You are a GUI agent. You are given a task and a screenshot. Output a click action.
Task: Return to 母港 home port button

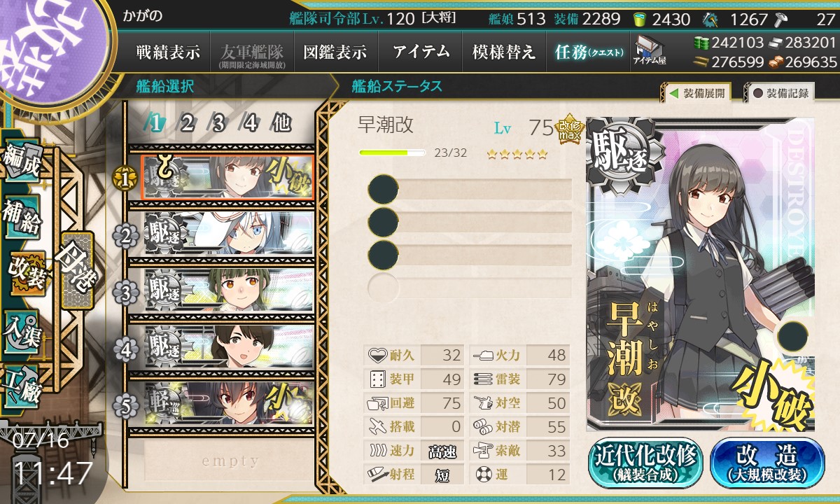click(x=76, y=269)
